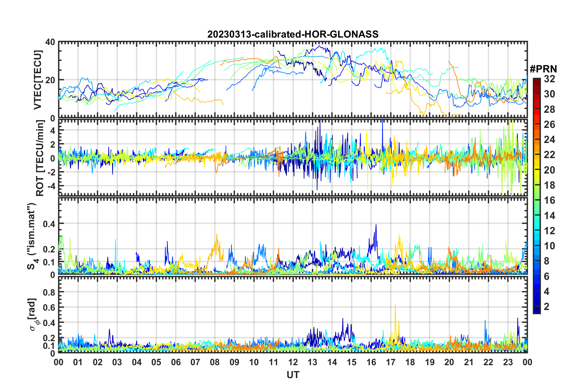Click colorbar tick label 32
This screenshot has width=586, height=392.
point(549,79)
